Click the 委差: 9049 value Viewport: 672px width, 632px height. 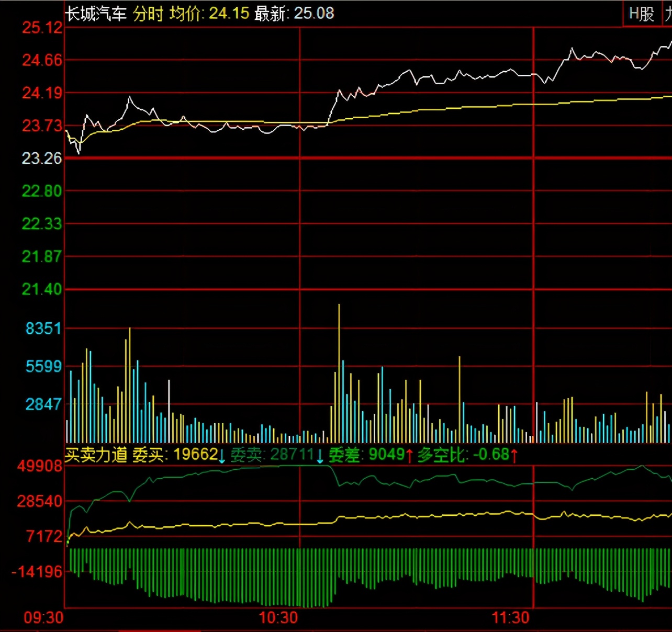[371, 455]
